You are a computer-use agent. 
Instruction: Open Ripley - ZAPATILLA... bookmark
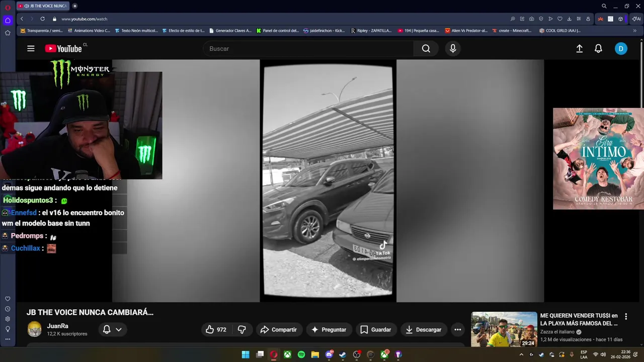tap(371, 31)
